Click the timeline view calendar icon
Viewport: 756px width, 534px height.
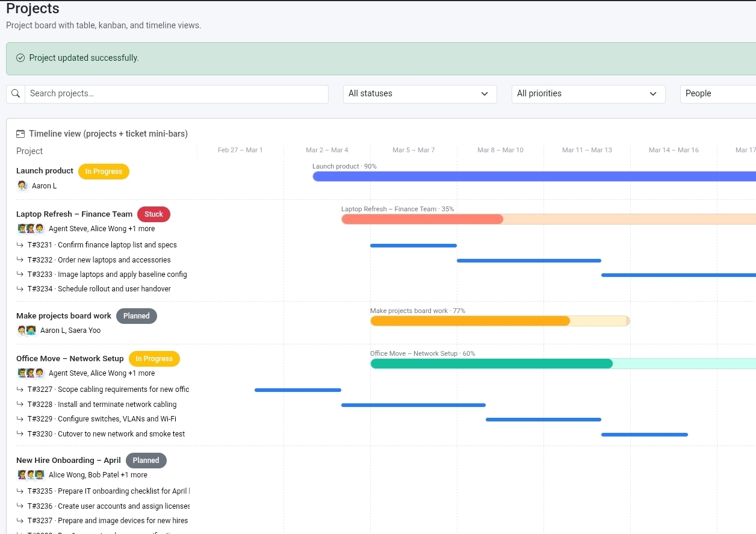click(20, 134)
